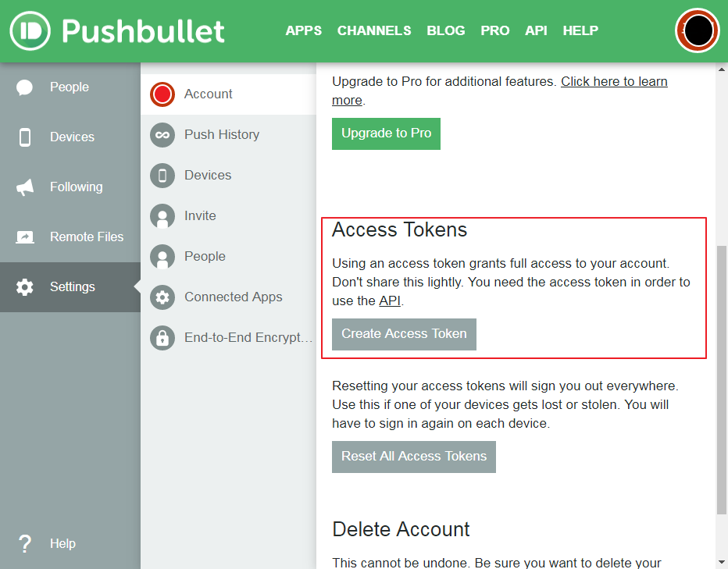The image size is (728, 569).
Task: Open Help at sidebar bottom
Action: (70, 543)
